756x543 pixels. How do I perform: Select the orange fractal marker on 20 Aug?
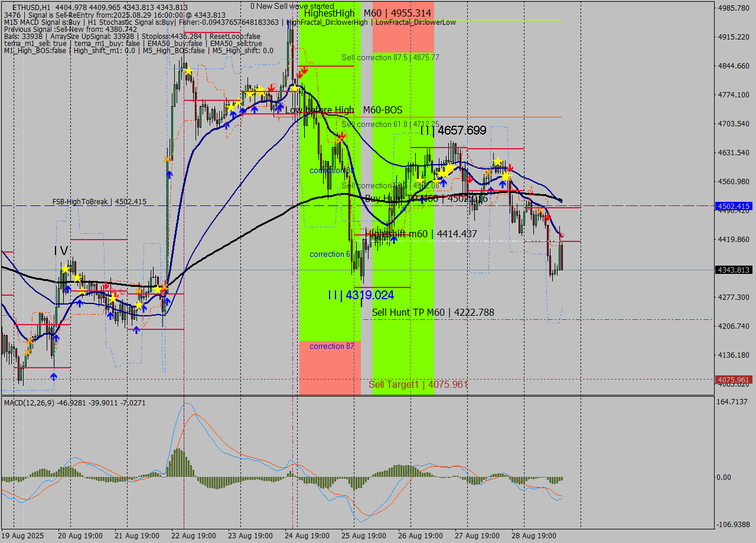(28, 341)
